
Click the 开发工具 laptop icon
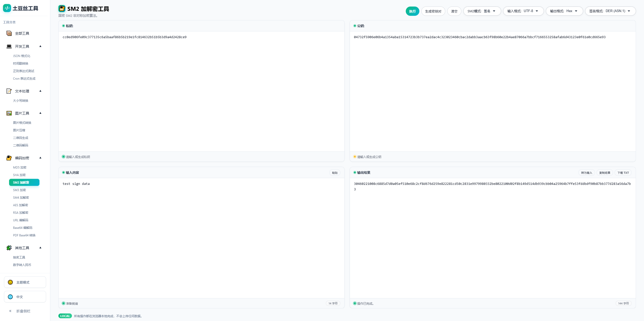pyautogui.click(x=9, y=46)
